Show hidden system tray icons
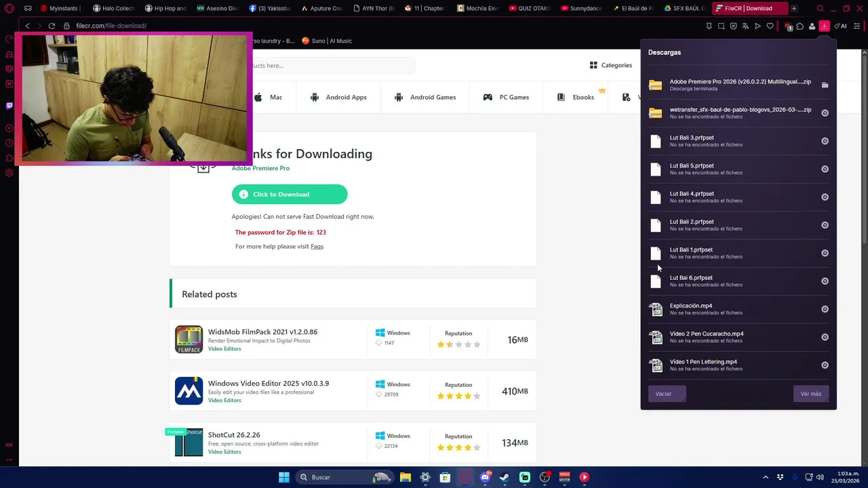 point(766,477)
